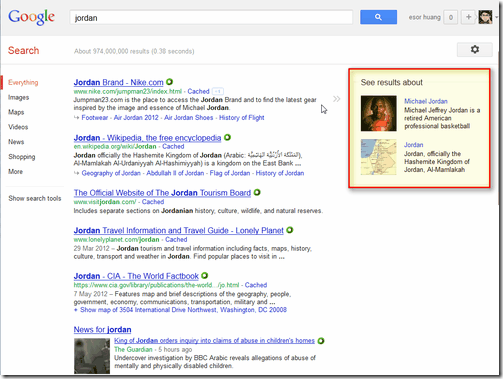Image resolution: width=503 pixels, height=379 pixels.
Task: Open the profile avatar picture
Action: (485, 17)
